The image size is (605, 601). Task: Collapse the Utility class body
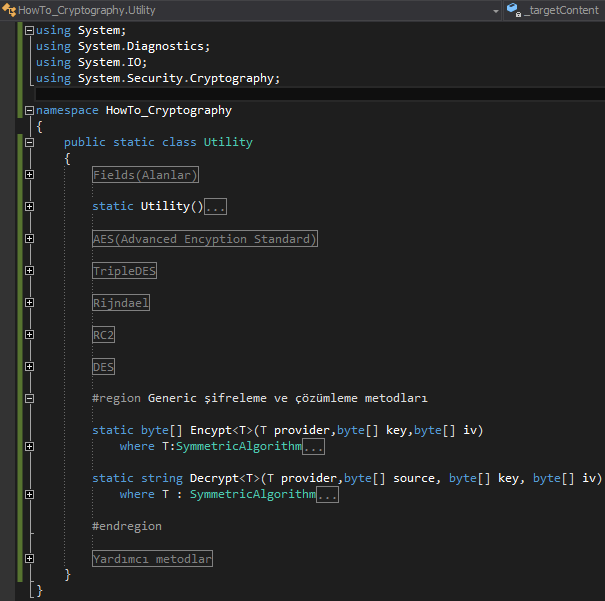tap(29, 142)
